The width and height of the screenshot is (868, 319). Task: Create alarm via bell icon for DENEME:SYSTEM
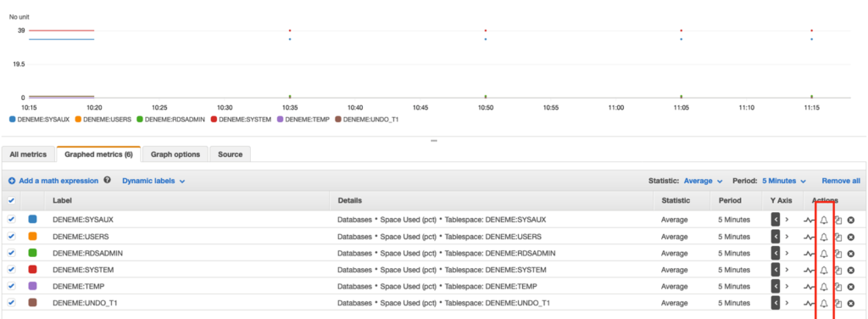824,270
